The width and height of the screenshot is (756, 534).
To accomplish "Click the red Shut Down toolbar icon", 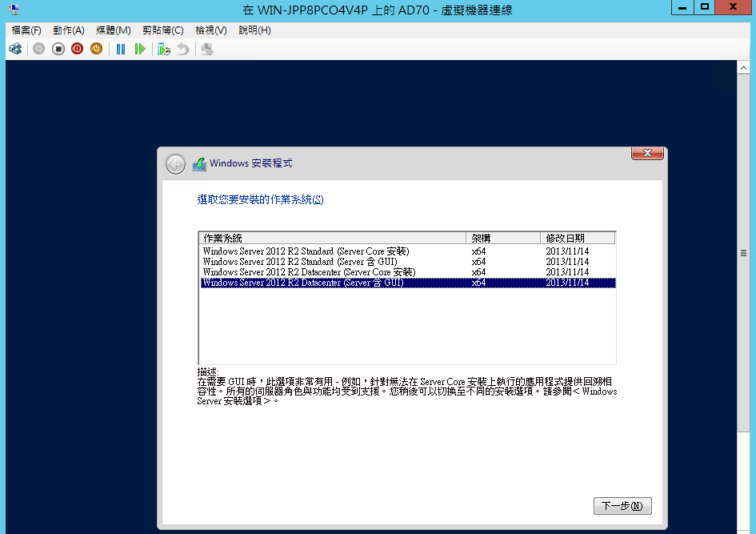I will [x=77, y=49].
